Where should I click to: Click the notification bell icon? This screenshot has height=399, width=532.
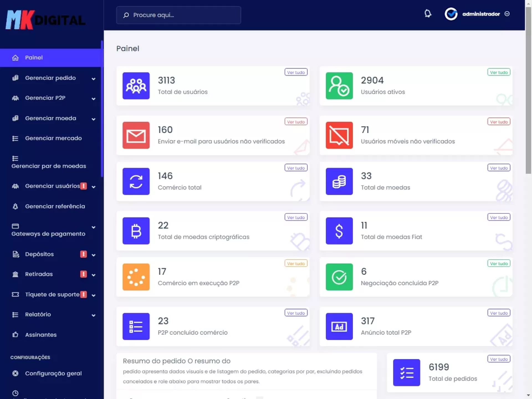pos(428,14)
